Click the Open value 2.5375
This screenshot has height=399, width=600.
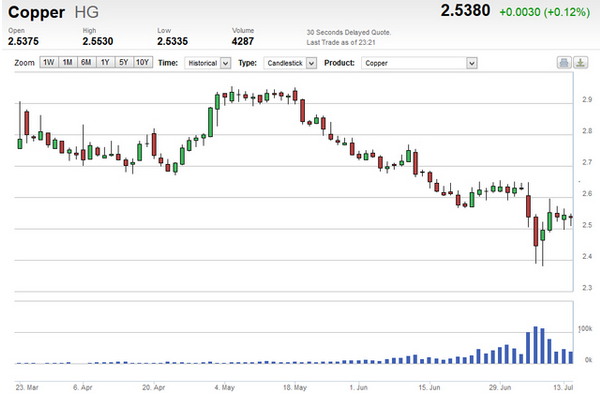tap(23, 41)
